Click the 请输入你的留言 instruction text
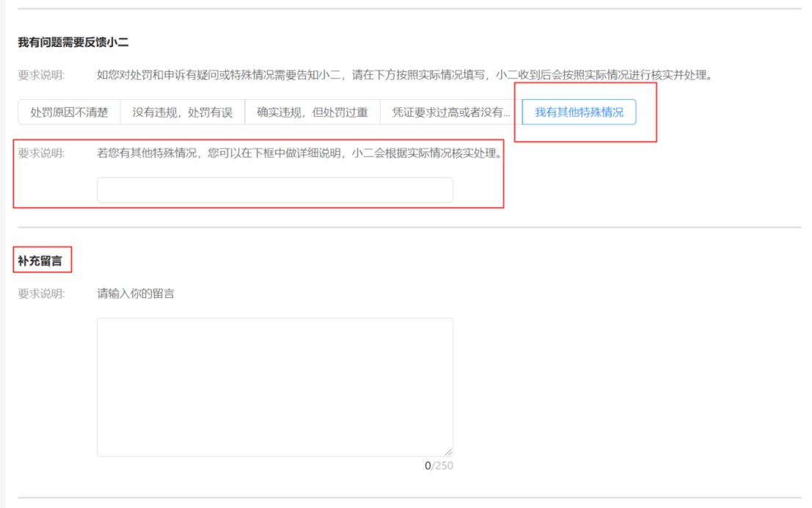Image resolution: width=812 pixels, height=508 pixels. click(x=136, y=294)
